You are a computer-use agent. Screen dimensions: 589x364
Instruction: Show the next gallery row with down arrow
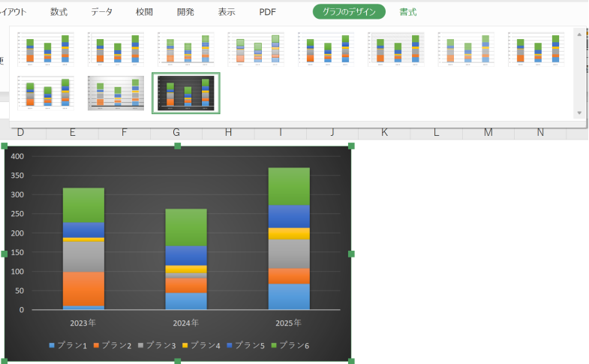point(579,113)
